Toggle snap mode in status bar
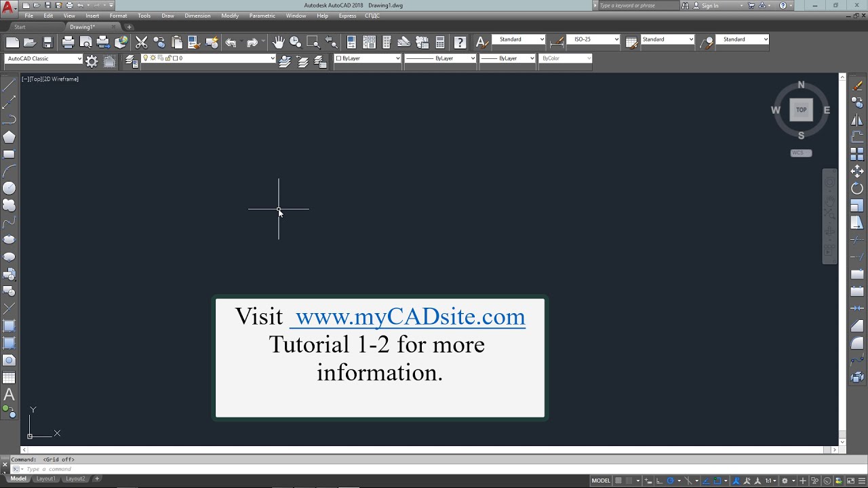 point(629,481)
